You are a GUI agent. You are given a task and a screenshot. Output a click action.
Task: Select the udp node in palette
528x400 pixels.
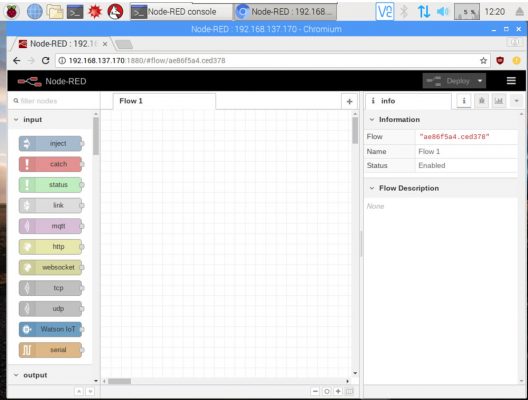(51, 309)
